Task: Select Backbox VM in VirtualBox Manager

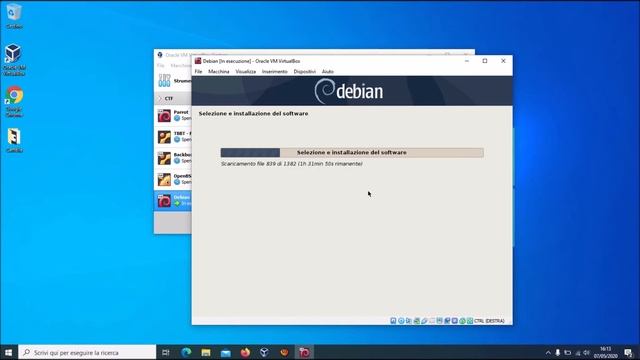Action: click(173, 158)
